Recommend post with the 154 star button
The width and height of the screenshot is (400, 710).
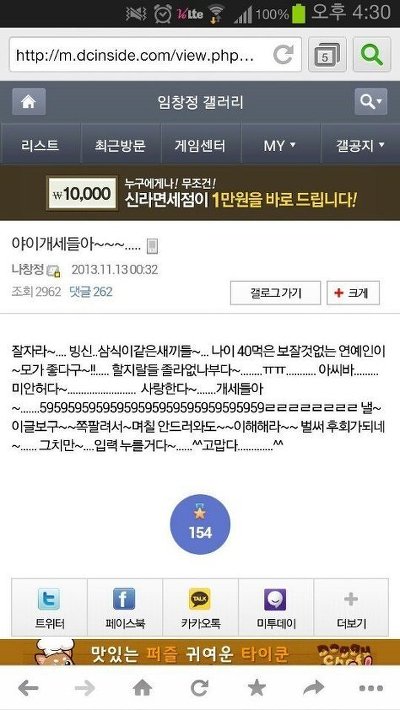200,524
